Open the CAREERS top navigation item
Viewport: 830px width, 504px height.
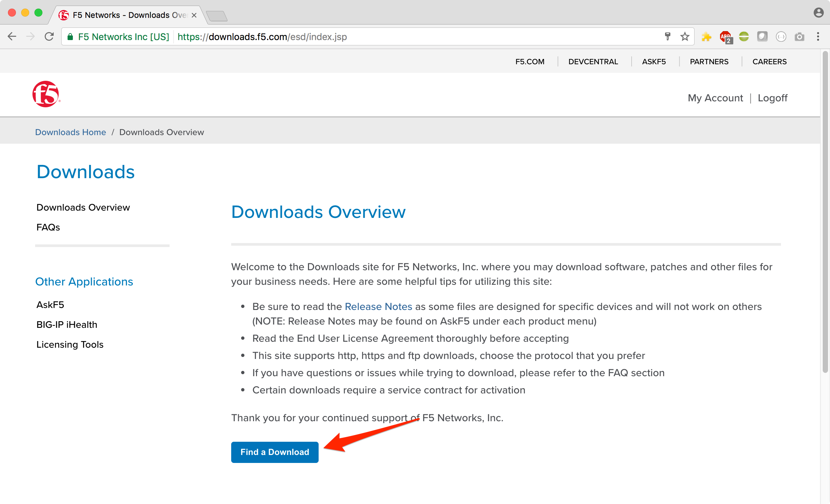click(769, 62)
